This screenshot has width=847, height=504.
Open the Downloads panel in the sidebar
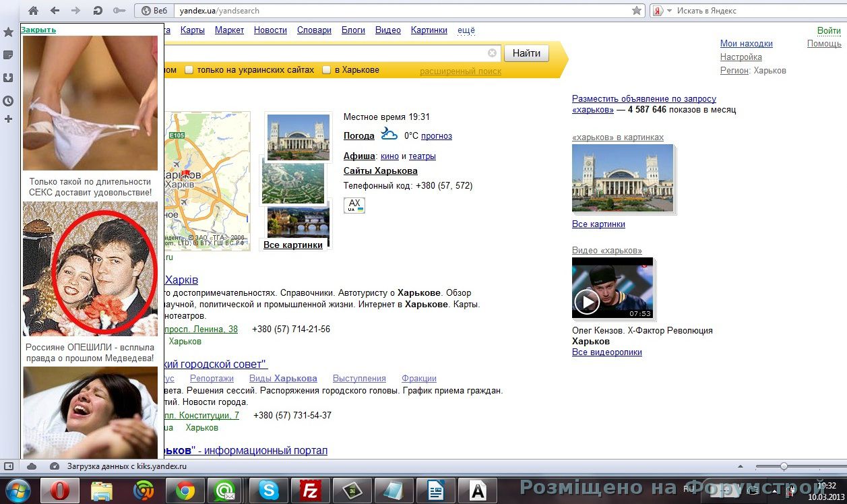click(9, 77)
